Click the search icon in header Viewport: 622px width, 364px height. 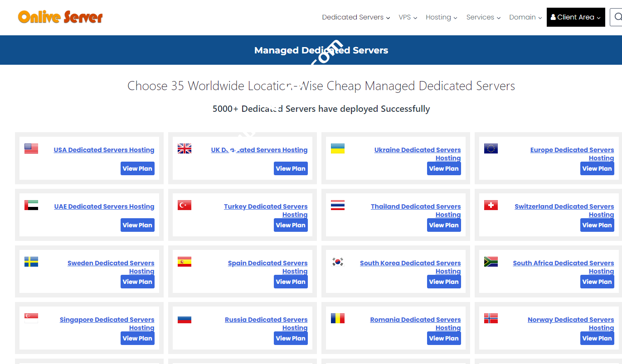click(x=617, y=17)
